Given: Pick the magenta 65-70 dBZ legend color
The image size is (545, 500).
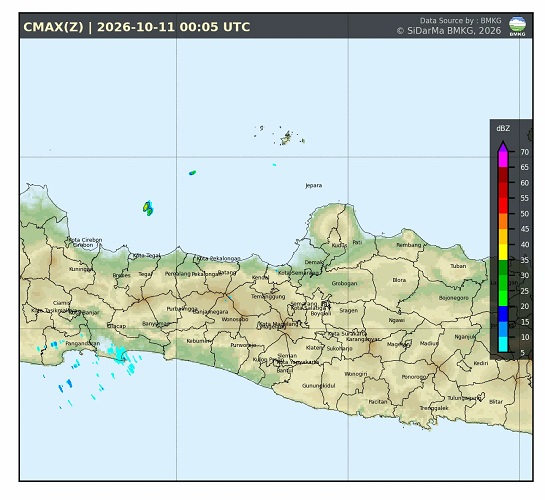Looking at the screenshot, I should click(503, 160).
